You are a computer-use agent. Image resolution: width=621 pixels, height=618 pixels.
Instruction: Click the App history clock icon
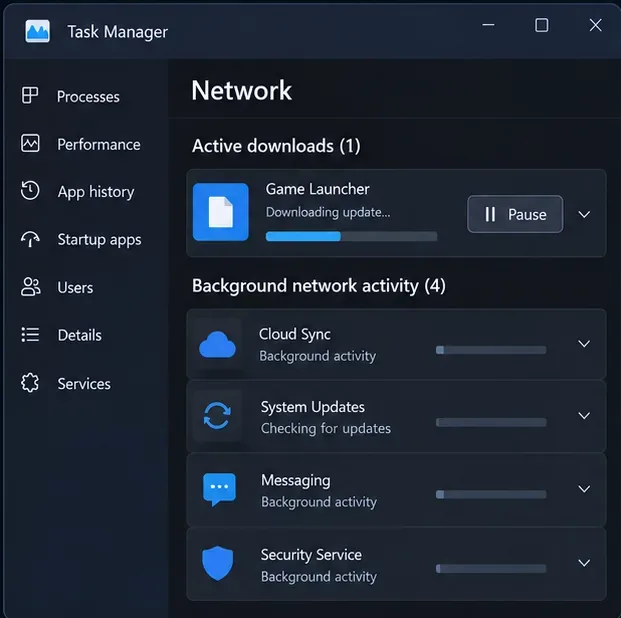pyautogui.click(x=30, y=191)
